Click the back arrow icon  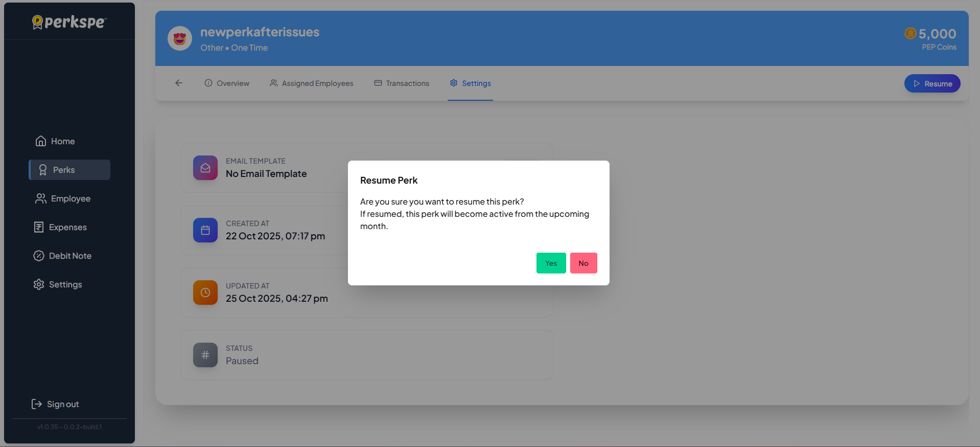tap(179, 83)
